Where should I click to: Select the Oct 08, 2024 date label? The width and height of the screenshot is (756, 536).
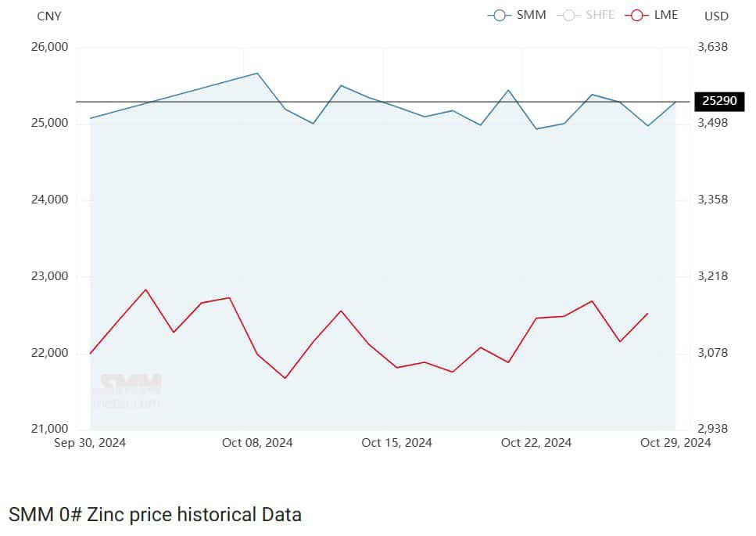tap(257, 443)
